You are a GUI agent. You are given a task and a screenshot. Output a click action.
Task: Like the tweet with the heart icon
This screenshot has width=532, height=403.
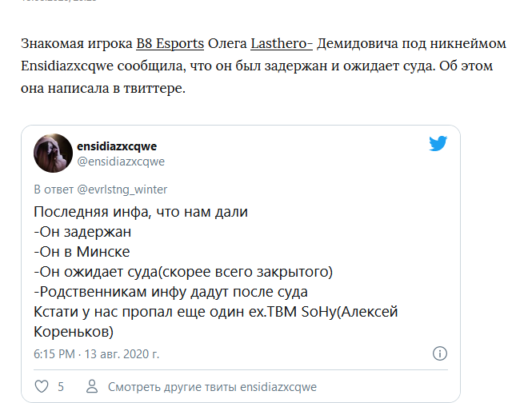(42, 387)
